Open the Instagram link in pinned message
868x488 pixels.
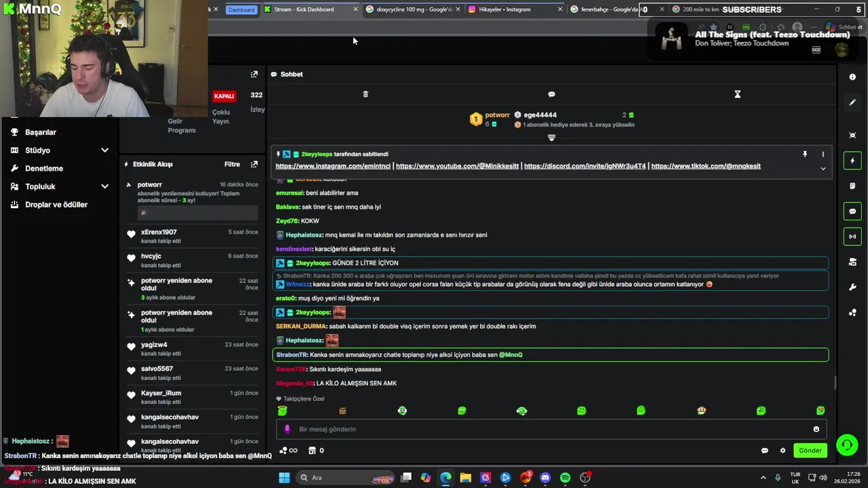[333, 166]
